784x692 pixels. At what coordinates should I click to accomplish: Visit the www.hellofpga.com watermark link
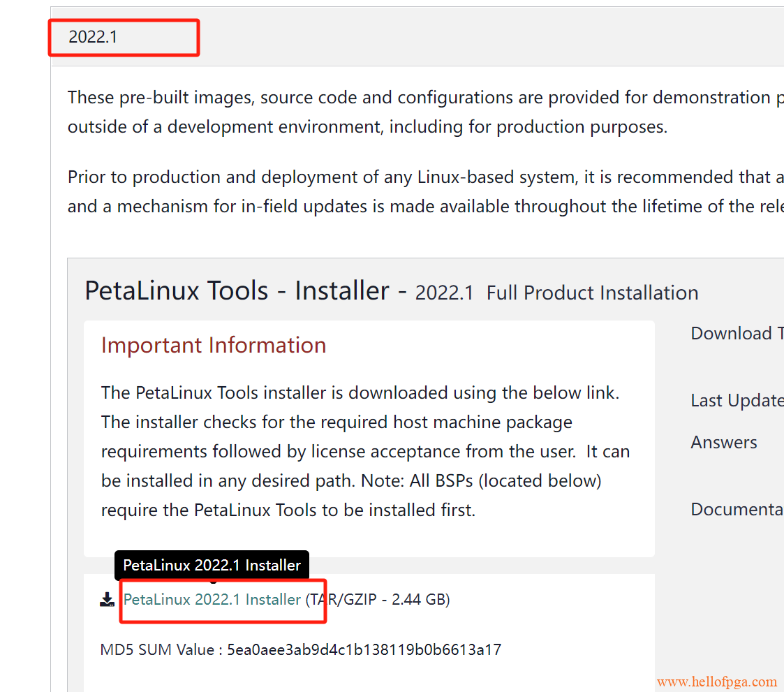pyautogui.click(x=718, y=681)
